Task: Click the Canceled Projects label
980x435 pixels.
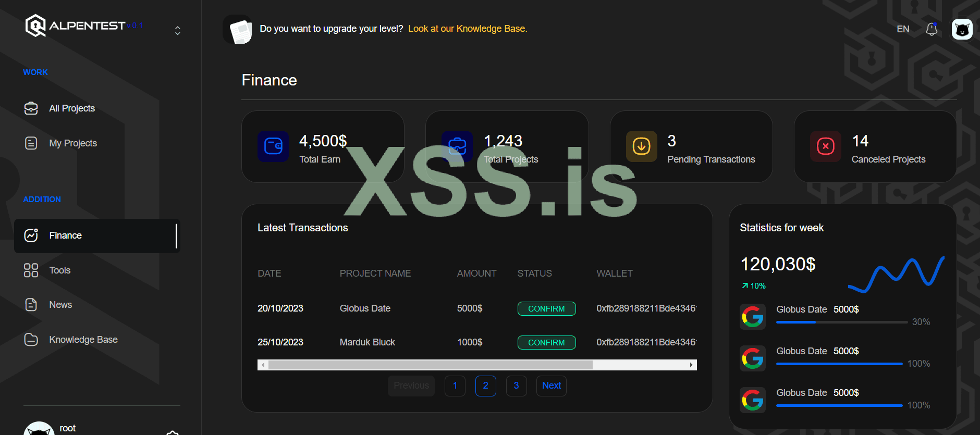Action: tap(889, 159)
